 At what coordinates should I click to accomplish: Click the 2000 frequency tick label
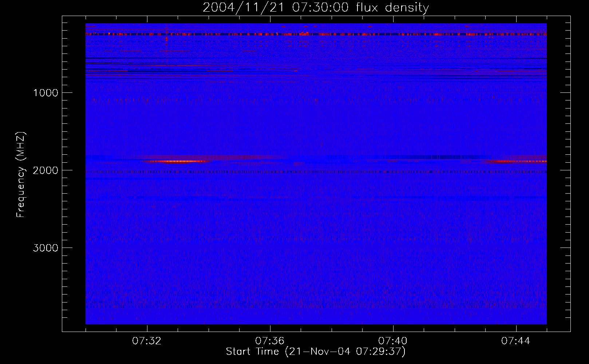click(46, 170)
